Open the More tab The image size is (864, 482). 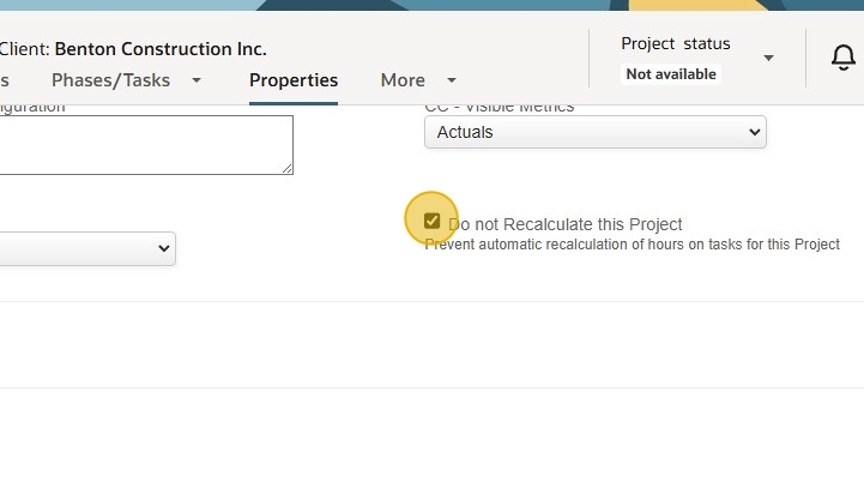pyautogui.click(x=403, y=80)
